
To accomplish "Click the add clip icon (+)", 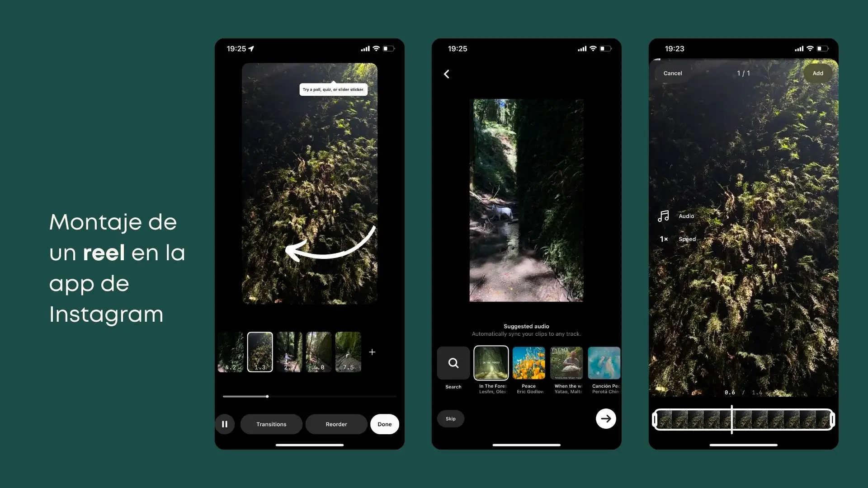I will pyautogui.click(x=372, y=352).
